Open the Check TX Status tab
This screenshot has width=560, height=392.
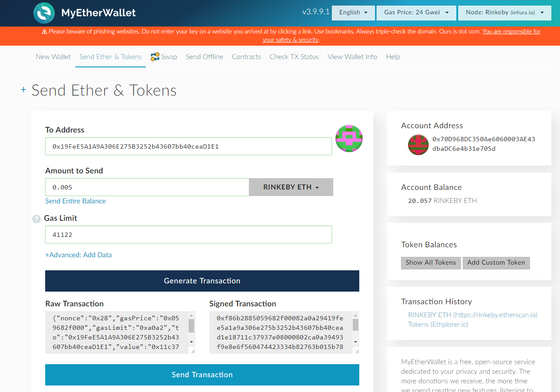294,56
